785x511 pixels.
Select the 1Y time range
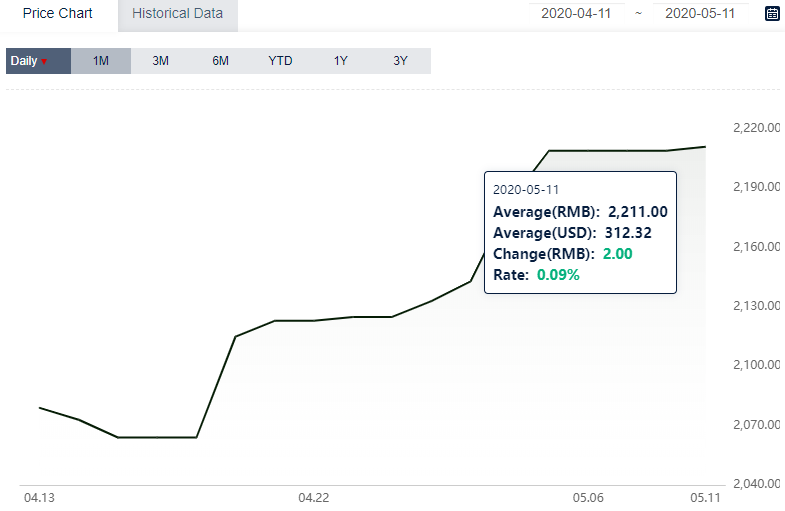click(x=340, y=61)
